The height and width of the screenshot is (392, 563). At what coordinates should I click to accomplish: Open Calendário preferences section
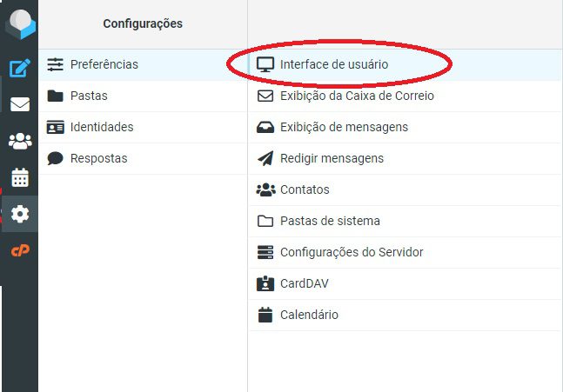(405, 315)
